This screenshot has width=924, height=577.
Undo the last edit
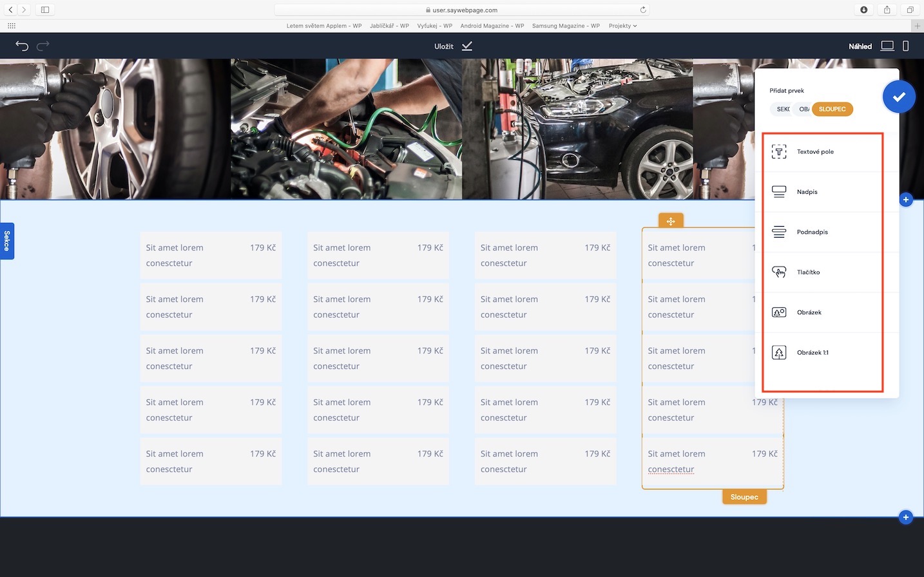tap(22, 46)
